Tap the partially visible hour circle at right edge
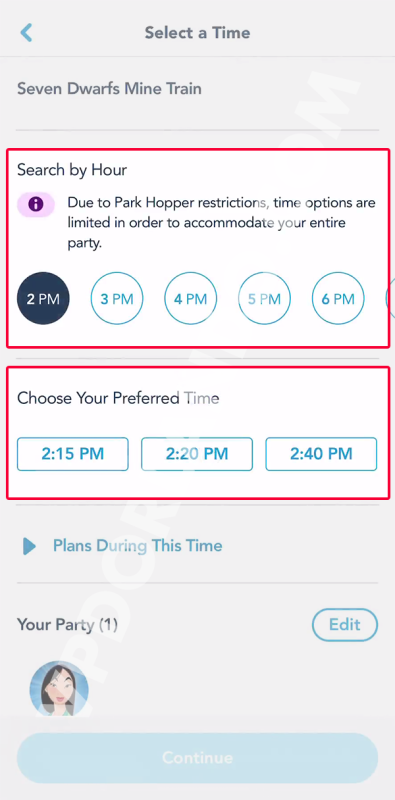 [390, 298]
